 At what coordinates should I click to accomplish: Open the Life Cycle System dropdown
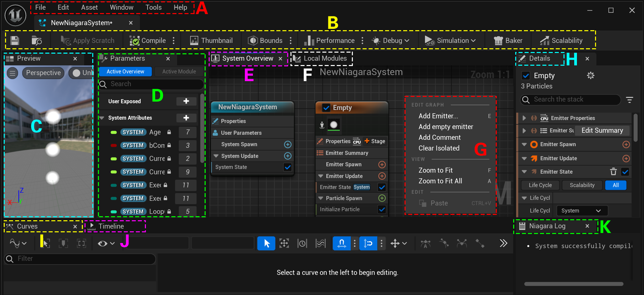582,211
